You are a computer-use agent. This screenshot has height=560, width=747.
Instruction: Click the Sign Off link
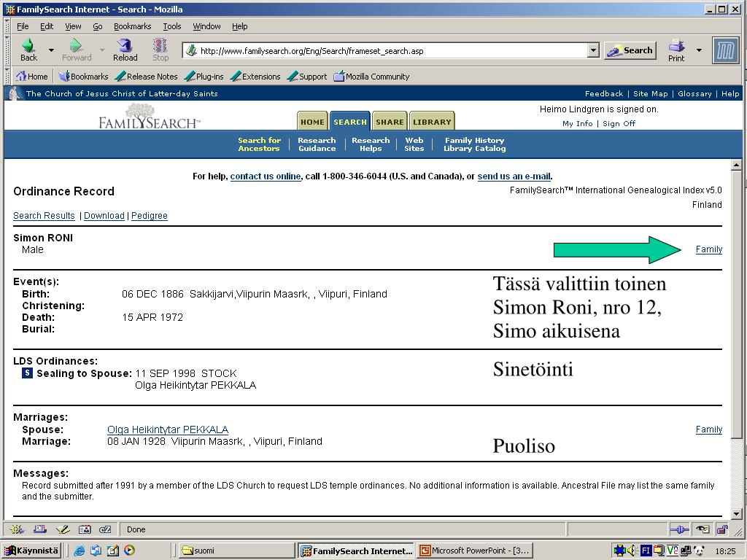(619, 123)
